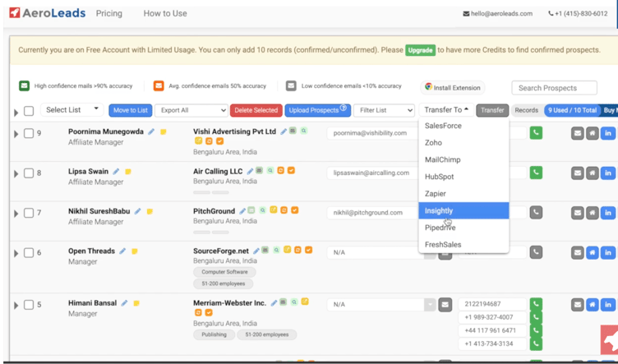Tick the select-all checkbox in toolbar

[29, 111]
